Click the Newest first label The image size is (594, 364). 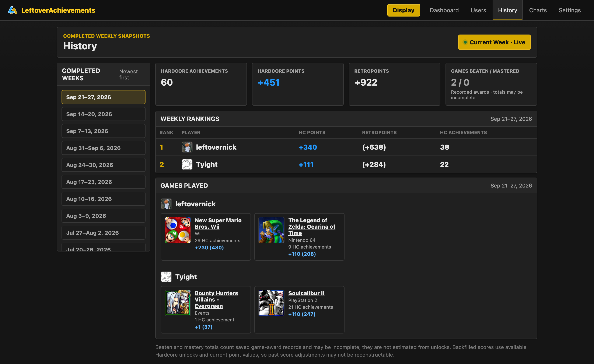(129, 74)
